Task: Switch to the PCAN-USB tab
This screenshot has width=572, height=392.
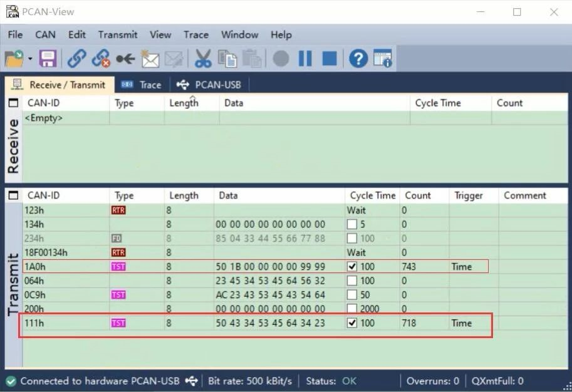Action: (x=209, y=85)
